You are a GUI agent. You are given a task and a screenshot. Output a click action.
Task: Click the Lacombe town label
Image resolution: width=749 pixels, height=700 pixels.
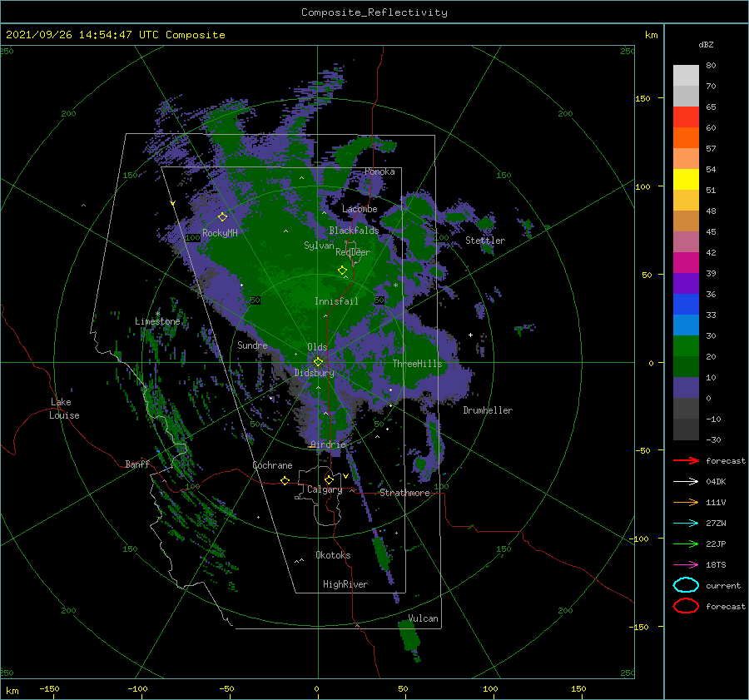pos(360,209)
